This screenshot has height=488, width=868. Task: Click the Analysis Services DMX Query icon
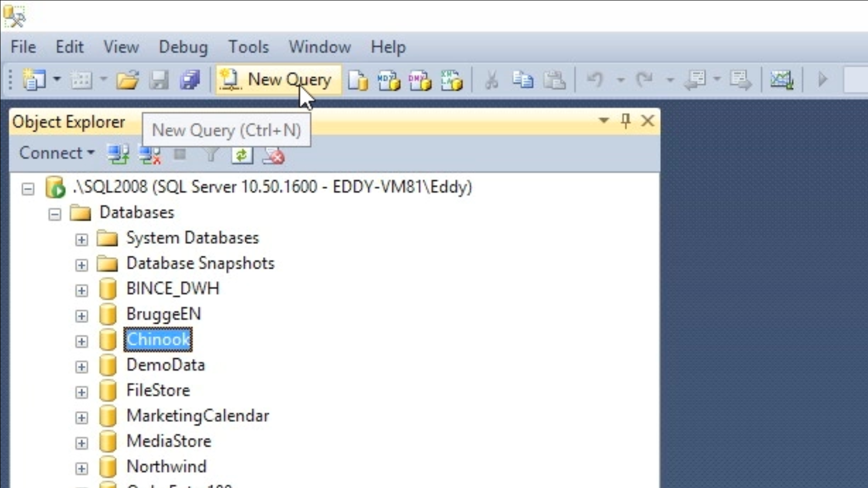(420, 80)
